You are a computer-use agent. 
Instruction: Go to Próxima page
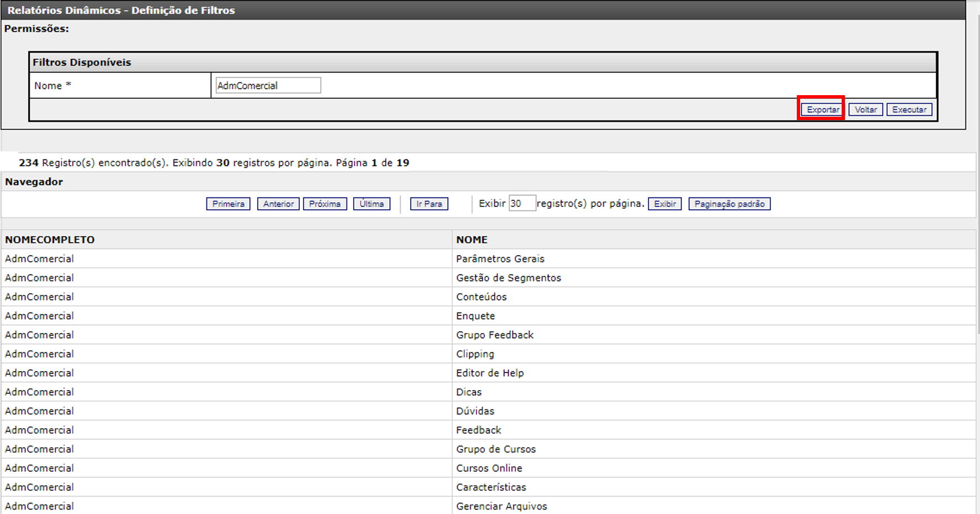point(325,204)
